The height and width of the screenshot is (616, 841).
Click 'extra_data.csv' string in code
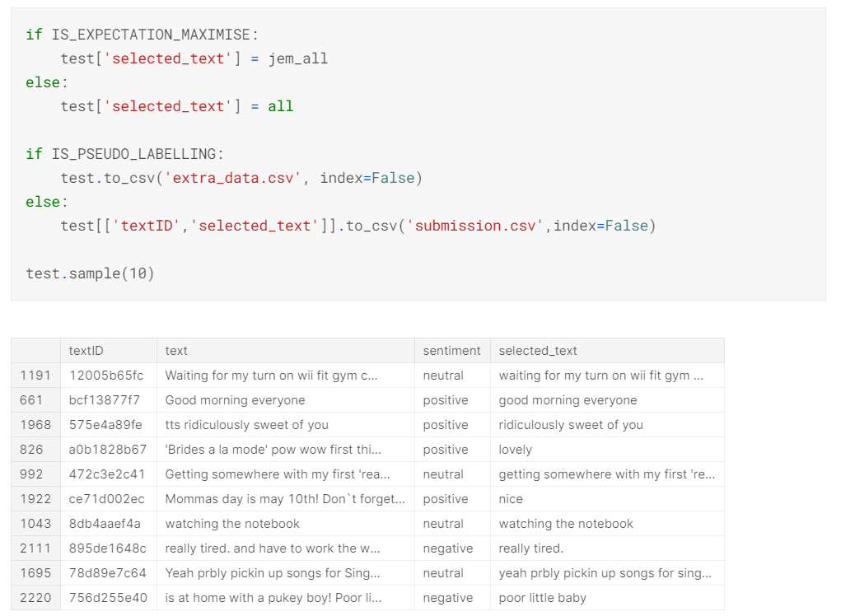(233, 178)
